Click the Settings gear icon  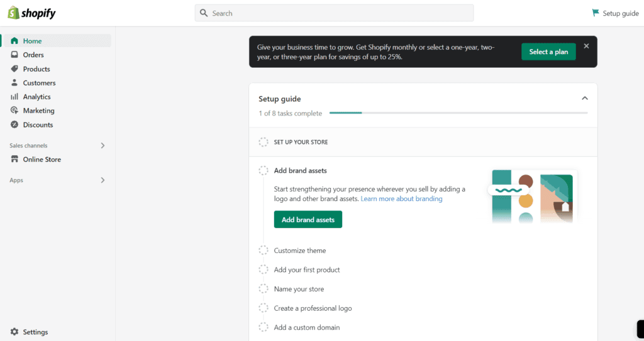[14, 332]
